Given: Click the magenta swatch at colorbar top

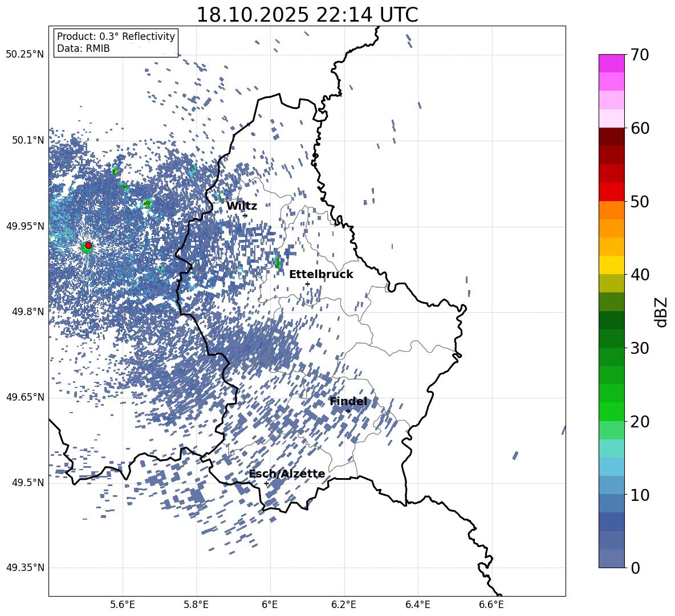Looking at the screenshot, I should pos(611,63).
